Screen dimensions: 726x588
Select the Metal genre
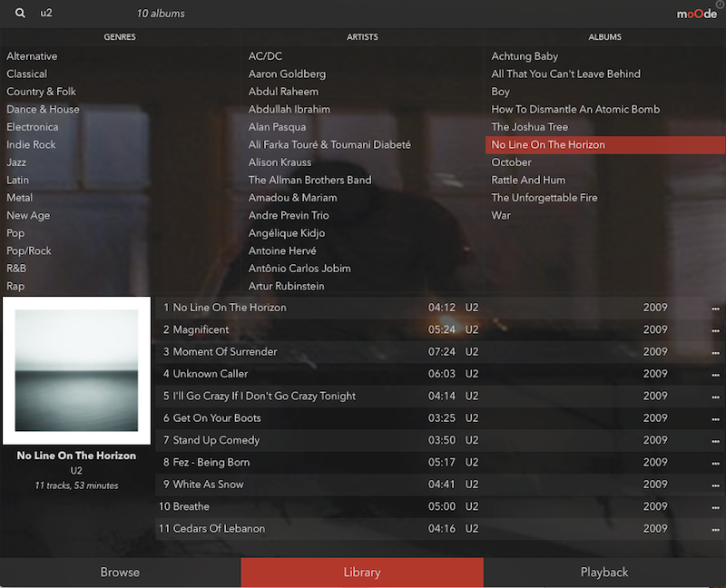[x=19, y=198]
